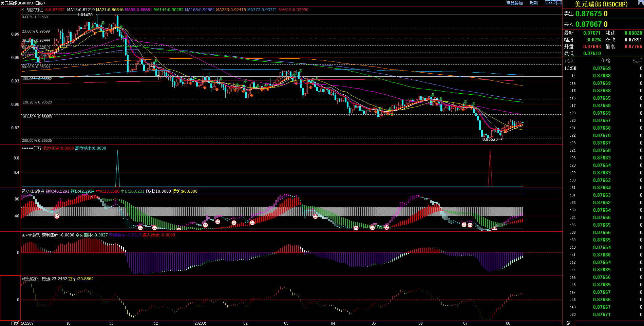The width and height of the screenshot is (644, 326).
Task: Click the 胡家刀法 main indicator name
Action: click(35, 10)
